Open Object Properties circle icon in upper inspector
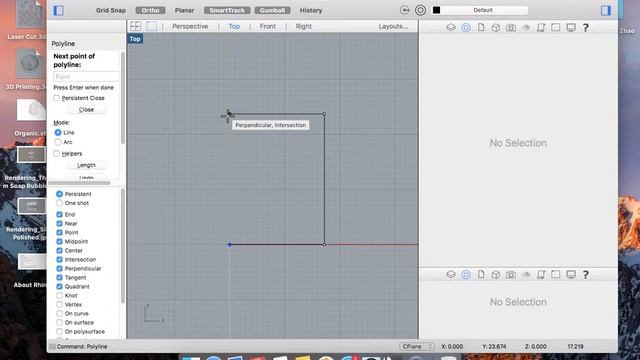This screenshot has width=640, height=360. click(466, 27)
